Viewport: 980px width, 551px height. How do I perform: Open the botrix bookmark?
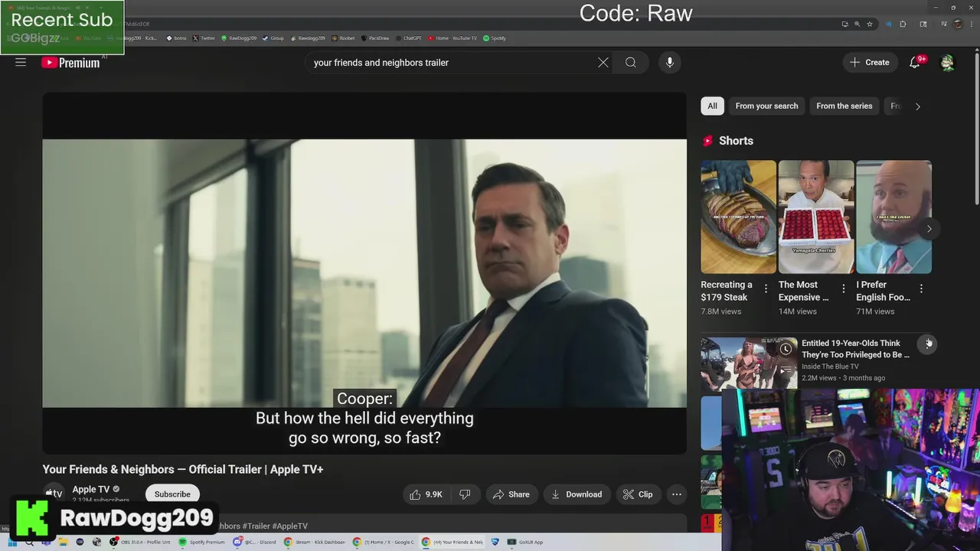click(x=176, y=38)
